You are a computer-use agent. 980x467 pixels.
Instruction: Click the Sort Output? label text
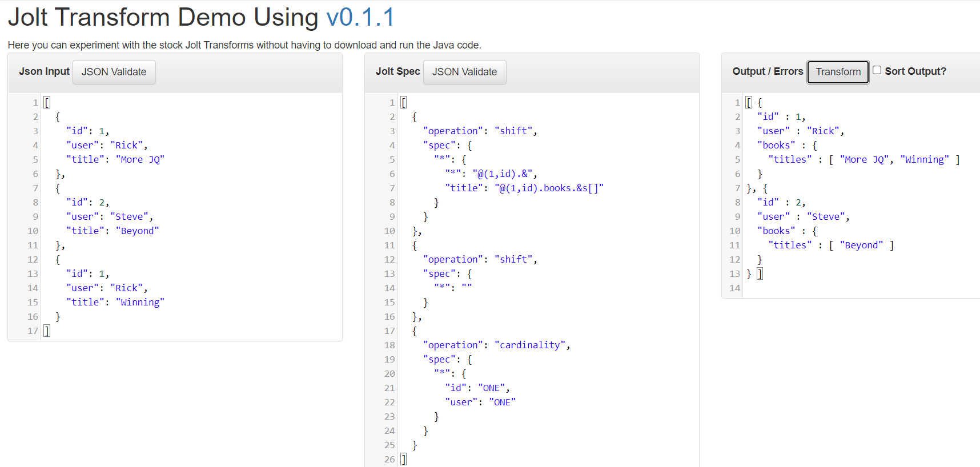pos(915,71)
